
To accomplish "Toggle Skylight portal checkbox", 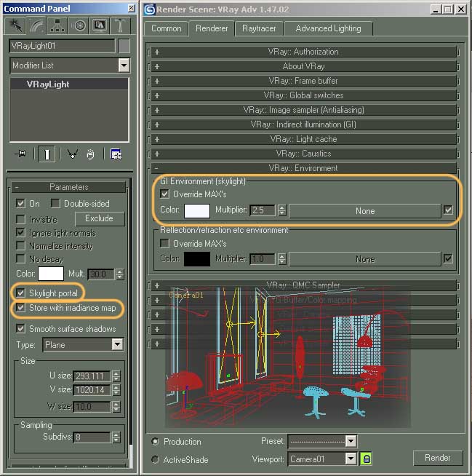I will pos(20,293).
